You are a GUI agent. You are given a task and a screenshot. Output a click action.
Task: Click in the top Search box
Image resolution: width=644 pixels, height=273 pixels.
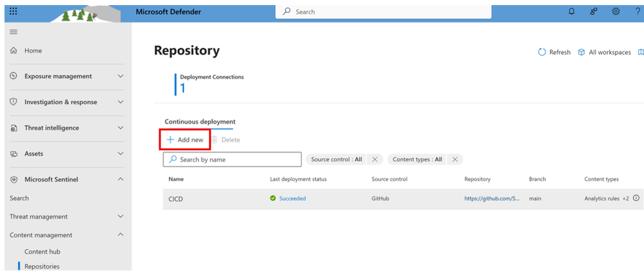tap(384, 12)
